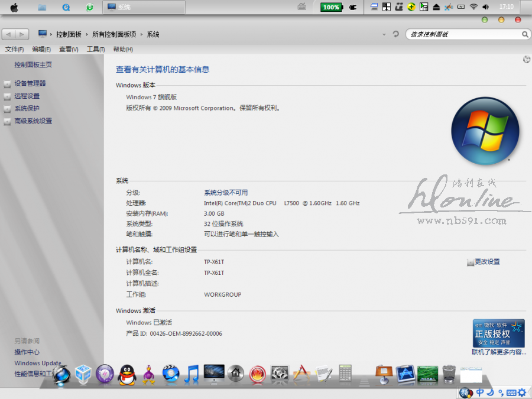Viewport: 532px width, 399px height.
Task: Expand the arrow after 控制面板 in breadcrumb
Action: coord(87,34)
